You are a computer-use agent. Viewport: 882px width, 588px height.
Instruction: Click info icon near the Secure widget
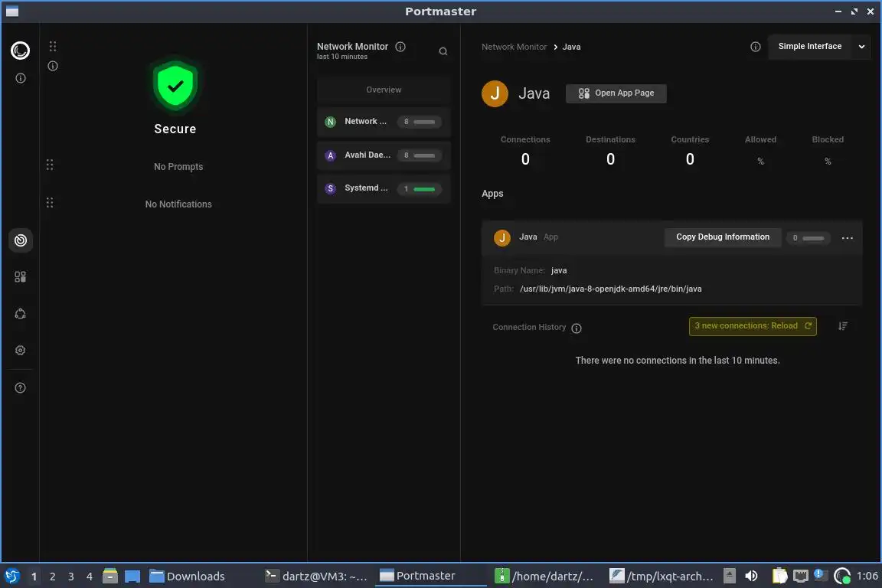[53, 66]
